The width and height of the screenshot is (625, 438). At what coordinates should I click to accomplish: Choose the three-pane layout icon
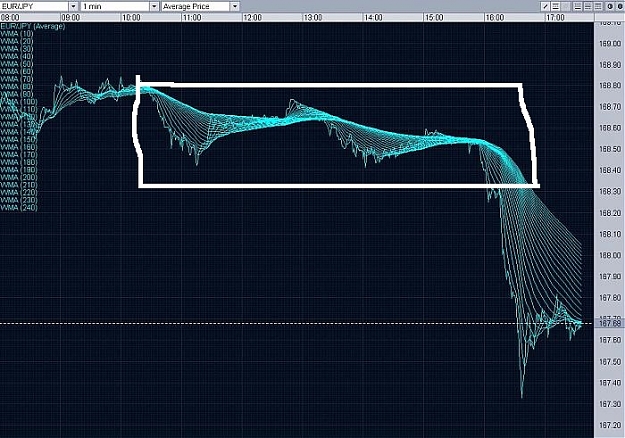tap(598, 6)
